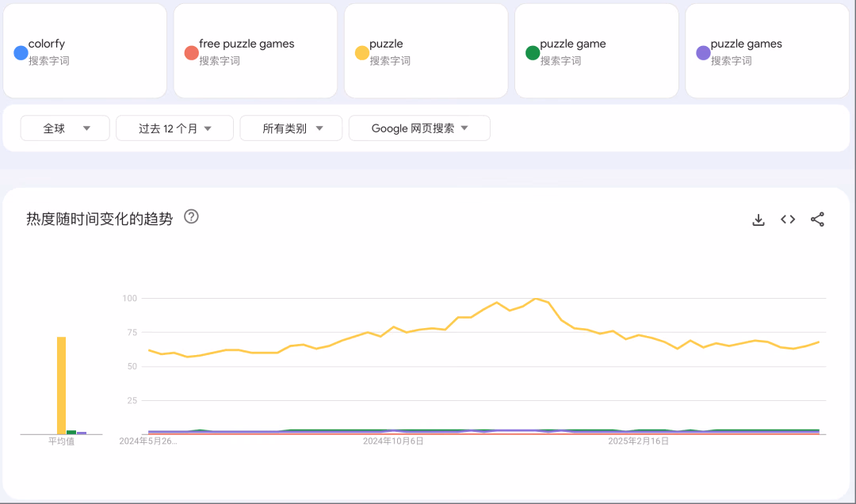Click the 热度随时间变化的趋势 heading
This screenshot has height=504, width=856.
click(x=99, y=219)
